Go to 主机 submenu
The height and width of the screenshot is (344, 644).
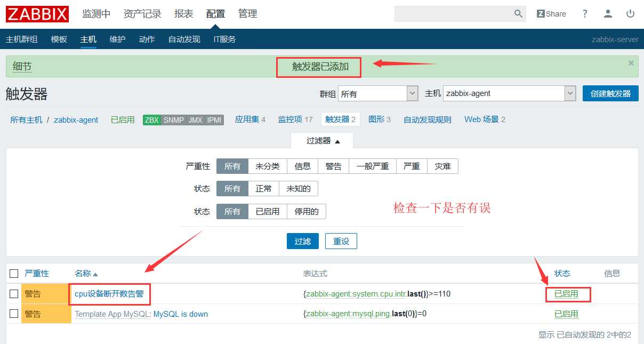88,39
